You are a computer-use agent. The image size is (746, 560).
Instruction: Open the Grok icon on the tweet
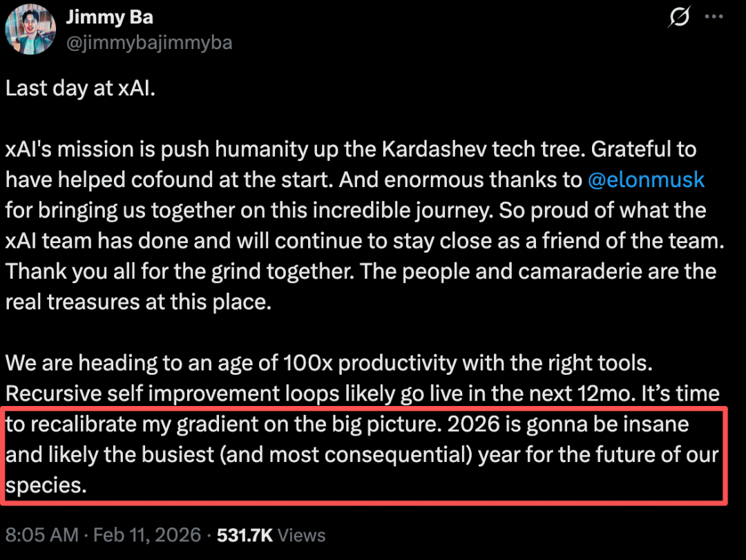tap(680, 18)
